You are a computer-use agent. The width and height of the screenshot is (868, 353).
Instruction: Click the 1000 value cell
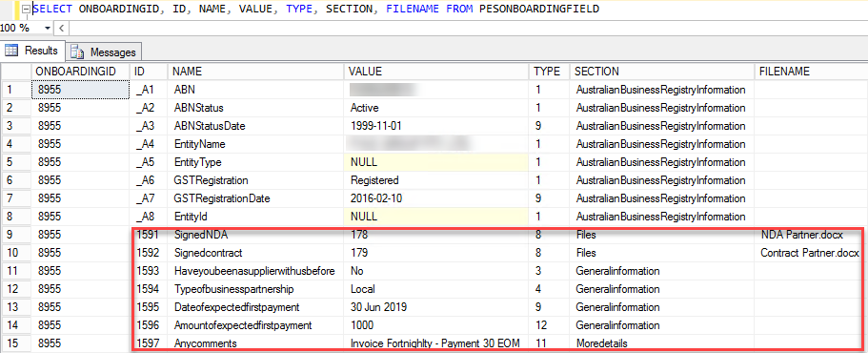[436, 325]
